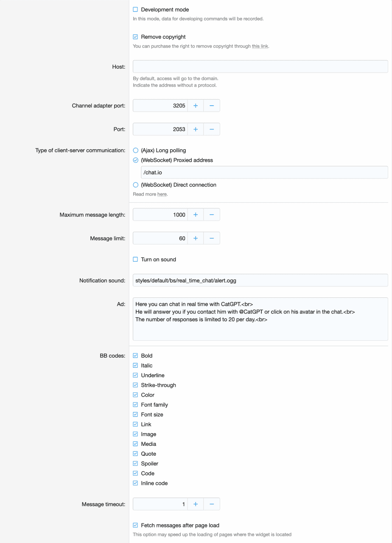Toggle the Turn on sound checkbox

click(x=136, y=259)
